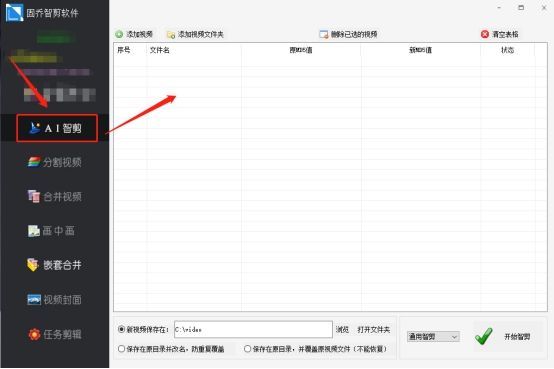Open the 嵌套合并 sidebar section
Image resolution: width=554 pixels, height=369 pixels.
pos(55,265)
